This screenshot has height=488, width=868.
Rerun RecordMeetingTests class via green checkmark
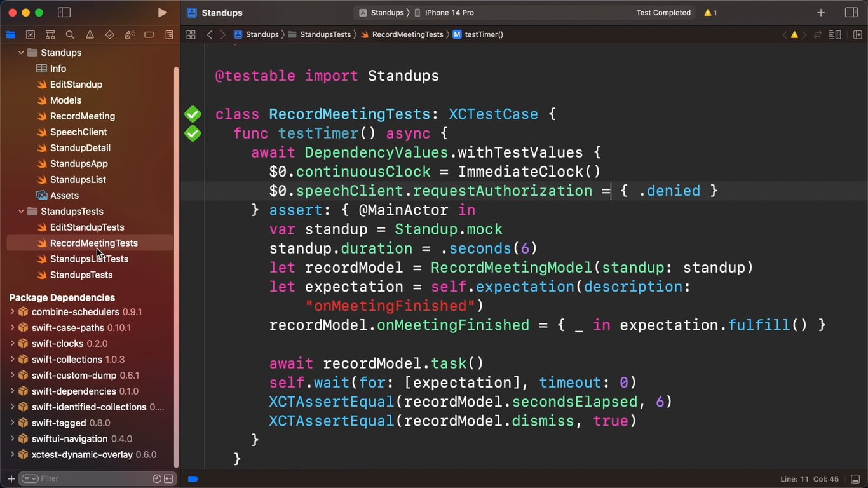(x=193, y=114)
